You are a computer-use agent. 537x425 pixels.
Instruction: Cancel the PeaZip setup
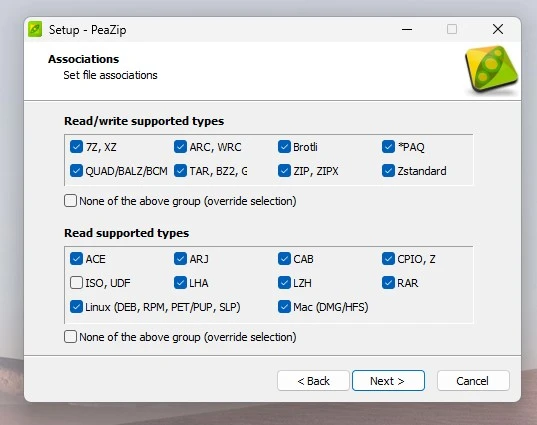(x=473, y=380)
